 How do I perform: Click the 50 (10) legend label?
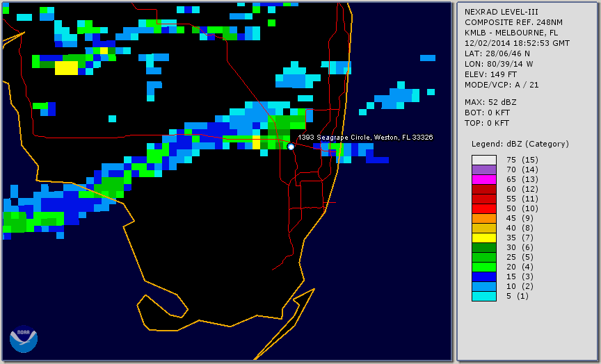pyautogui.click(x=522, y=208)
